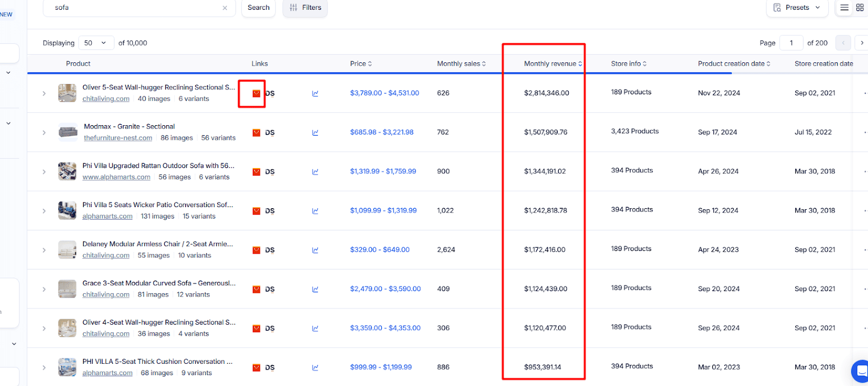
Task: Open trend chart icon for Modmax Granite Sectional
Action: 315,133
